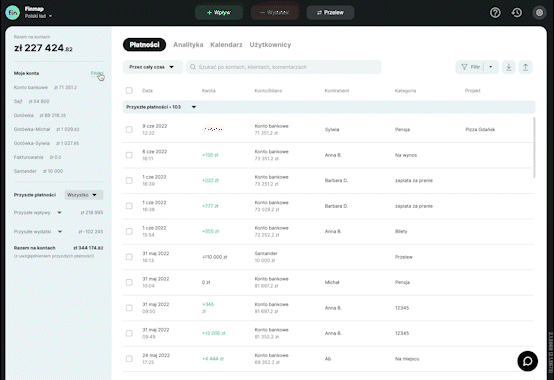Click the +12 000 zł amount
The image size is (554, 380).
pos(213,333)
